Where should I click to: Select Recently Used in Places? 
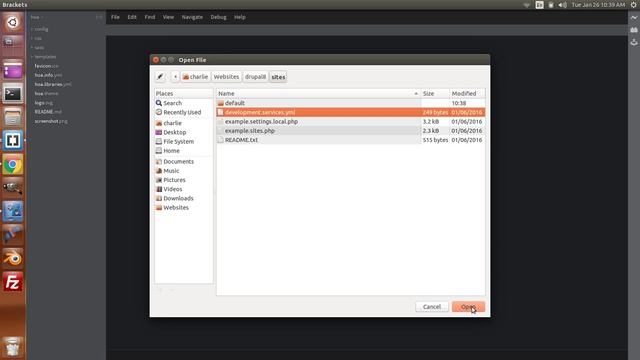point(183,112)
